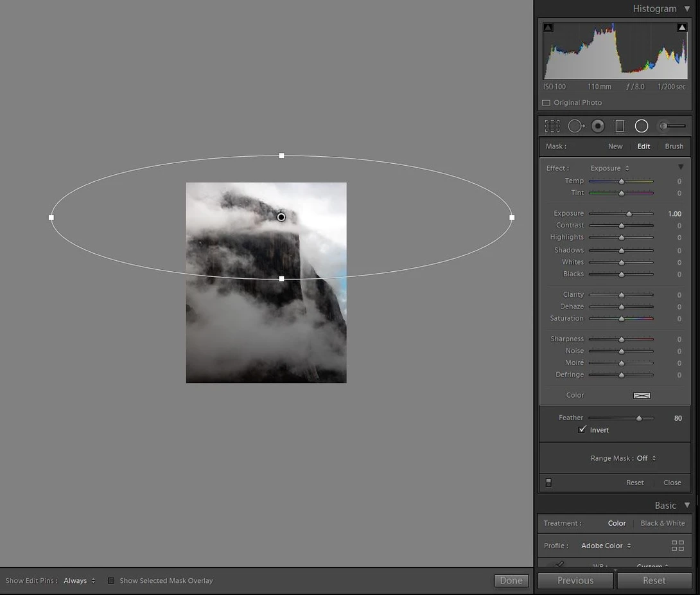Select the Red Eye Correction tool icon
The height and width of the screenshot is (595, 700).
598,126
